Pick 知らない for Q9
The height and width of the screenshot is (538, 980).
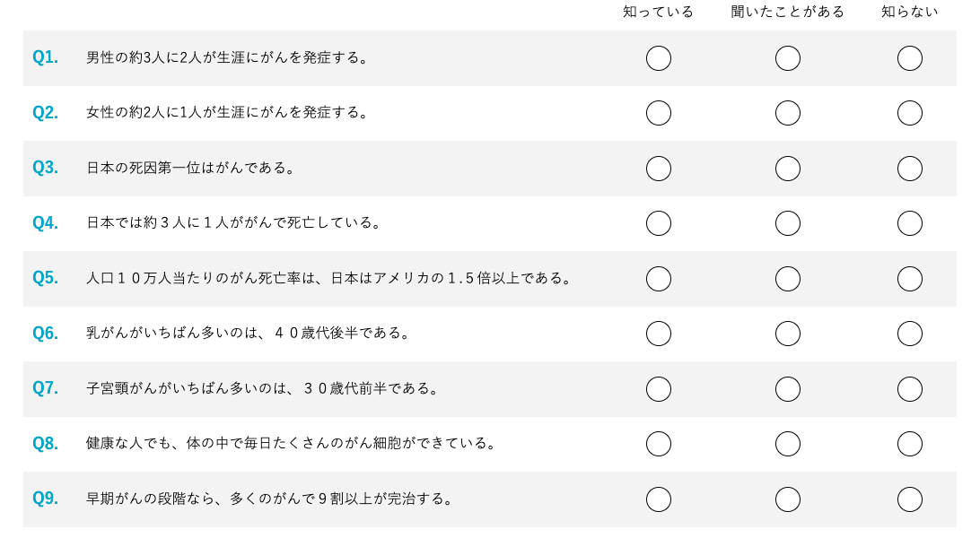click(910, 499)
